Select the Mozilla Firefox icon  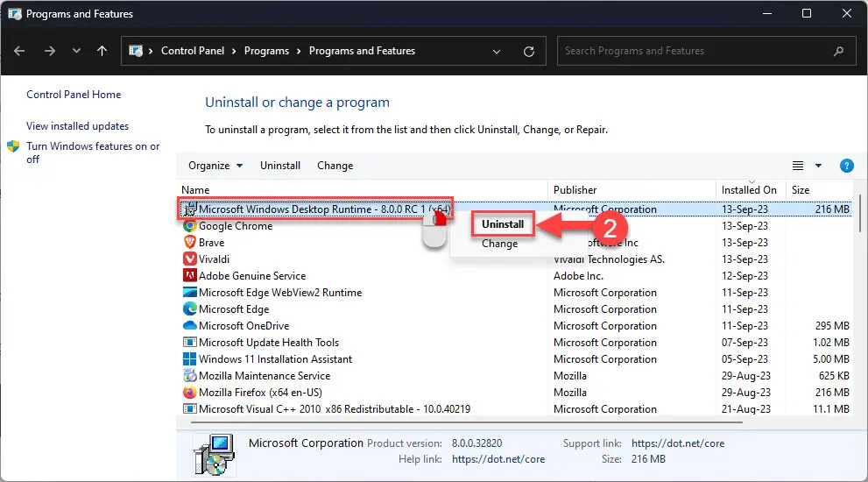point(190,393)
